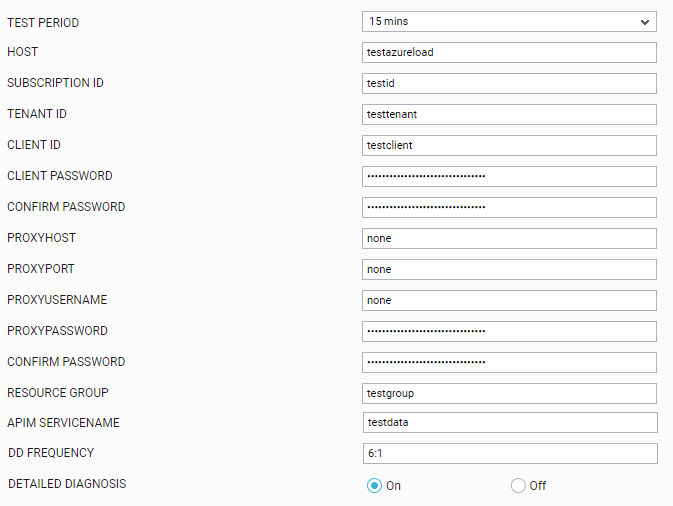Focus the APIM SERVICENAME text box
The width and height of the screenshot is (673, 506).
pyautogui.click(x=510, y=422)
